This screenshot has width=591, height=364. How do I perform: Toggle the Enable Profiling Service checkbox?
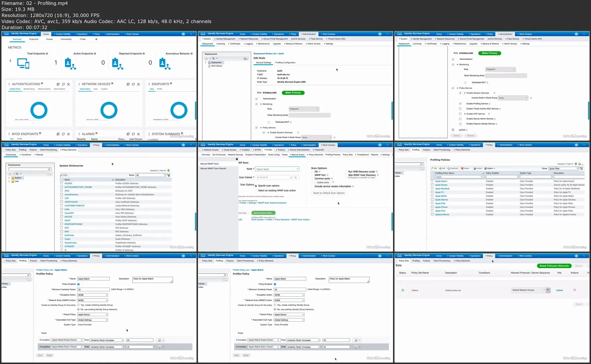(460, 104)
